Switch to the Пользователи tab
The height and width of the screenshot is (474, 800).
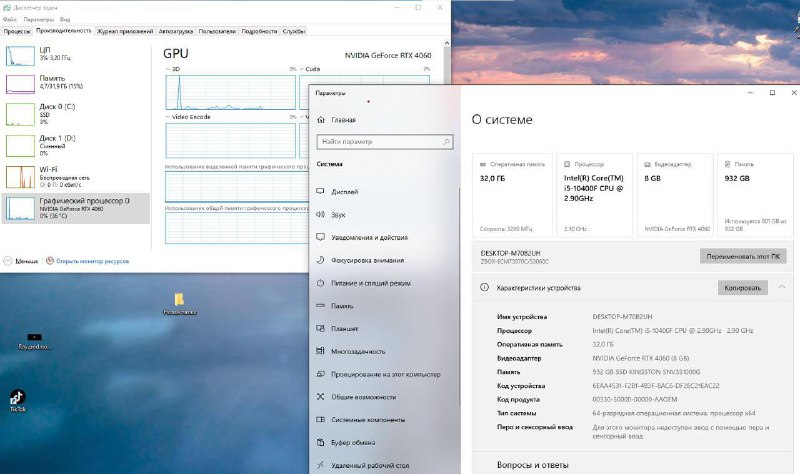coord(217,31)
